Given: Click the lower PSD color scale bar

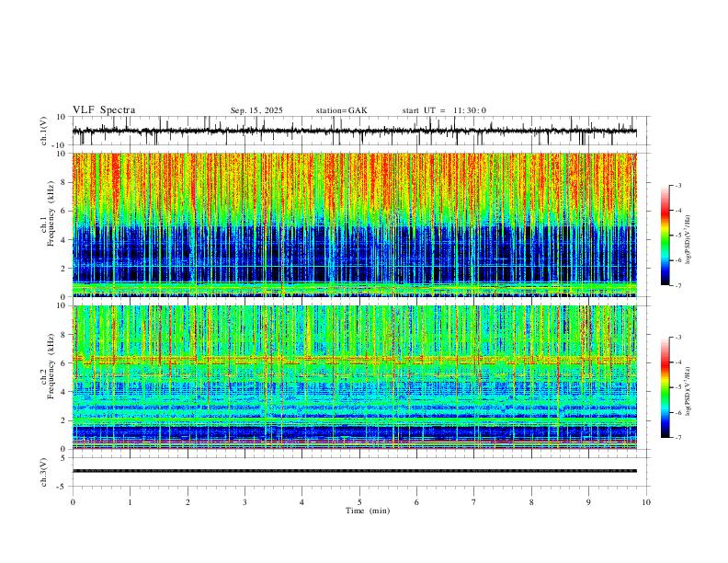Looking at the screenshot, I should 665,387.
